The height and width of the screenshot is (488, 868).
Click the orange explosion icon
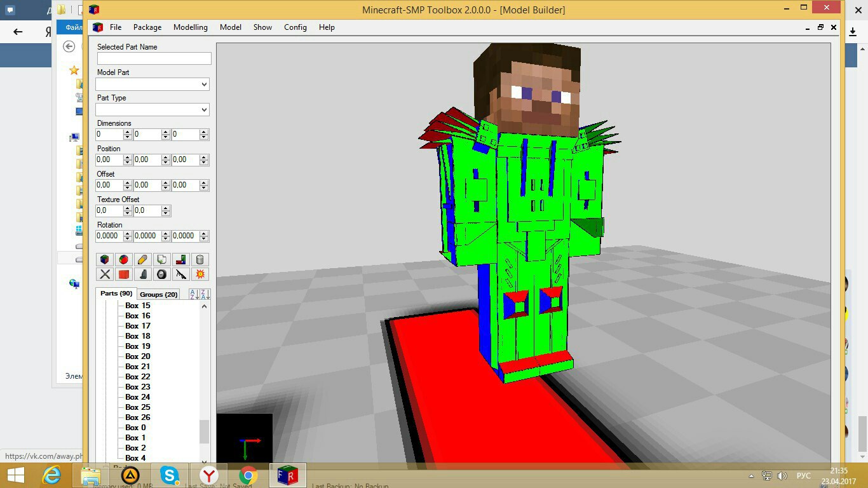pyautogui.click(x=200, y=274)
